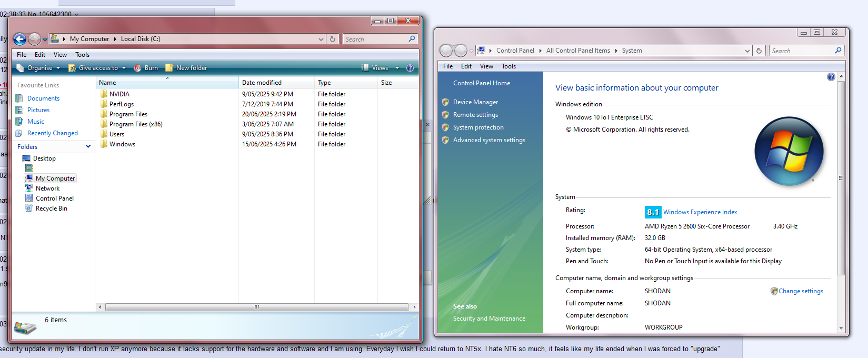Open Device Manager from the side panel

[x=475, y=102]
